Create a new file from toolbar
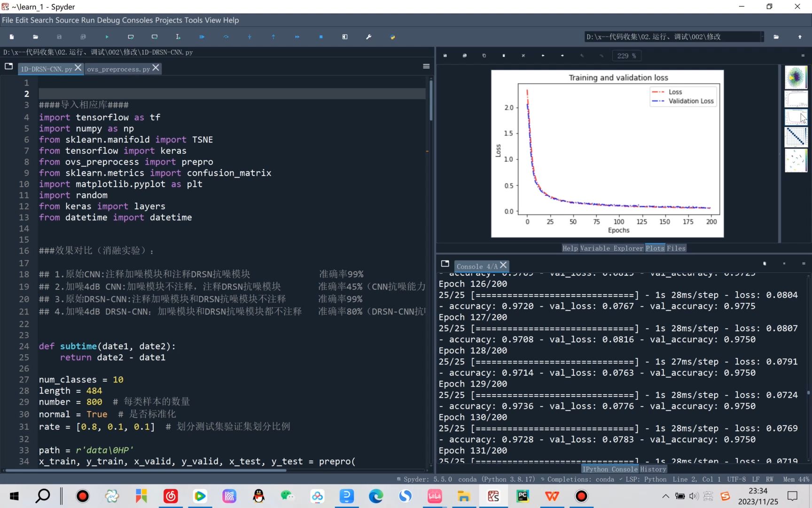Viewport: 812px width, 508px height. pyautogui.click(x=12, y=37)
